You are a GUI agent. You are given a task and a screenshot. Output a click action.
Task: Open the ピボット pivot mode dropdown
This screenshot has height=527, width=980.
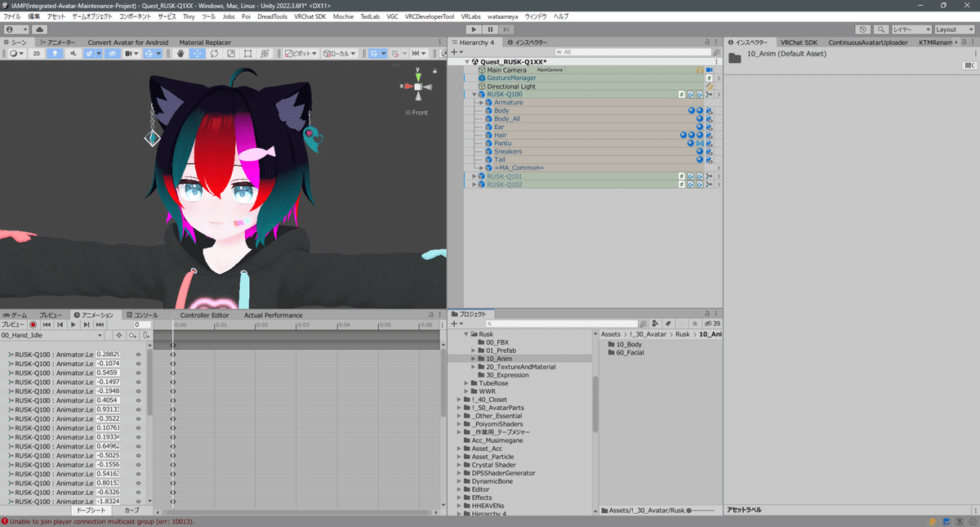301,53
